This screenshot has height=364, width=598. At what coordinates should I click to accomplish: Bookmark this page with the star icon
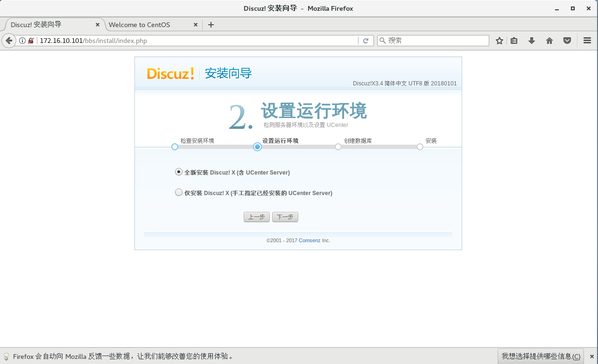coord(500,41)
